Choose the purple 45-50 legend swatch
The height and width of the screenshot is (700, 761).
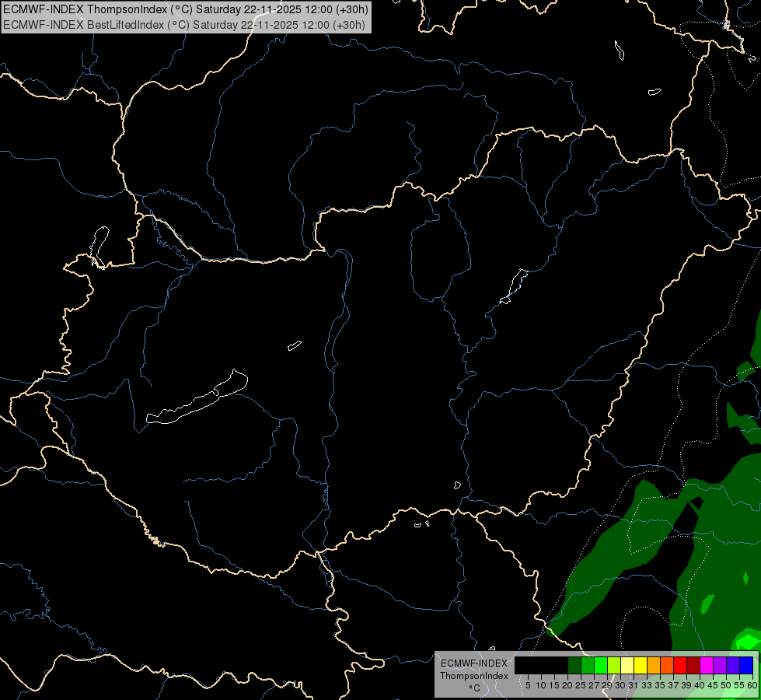pos(721,665)
